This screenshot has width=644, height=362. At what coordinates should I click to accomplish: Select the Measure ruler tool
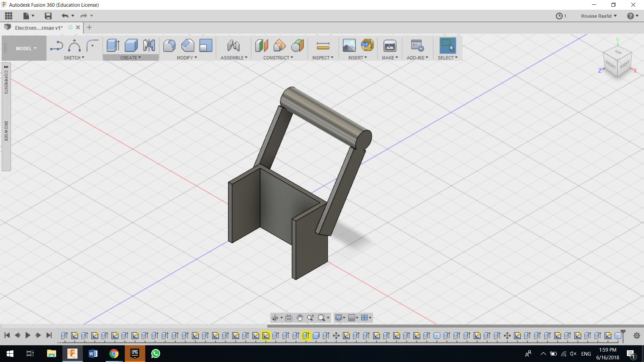click(323, 46)
